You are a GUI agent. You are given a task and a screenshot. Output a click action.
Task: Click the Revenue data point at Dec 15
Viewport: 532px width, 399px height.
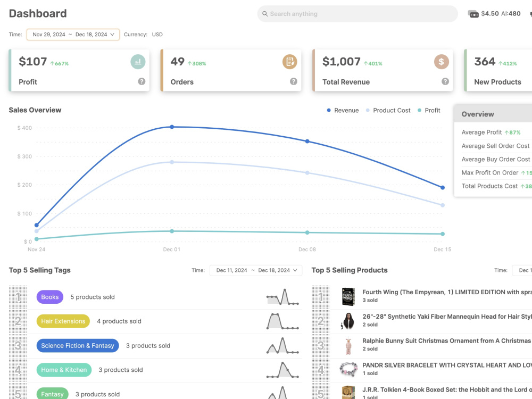pos(443,187)
